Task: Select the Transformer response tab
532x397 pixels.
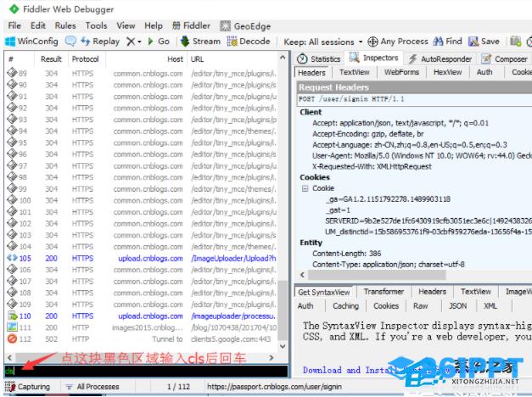Action: point(384,292)
